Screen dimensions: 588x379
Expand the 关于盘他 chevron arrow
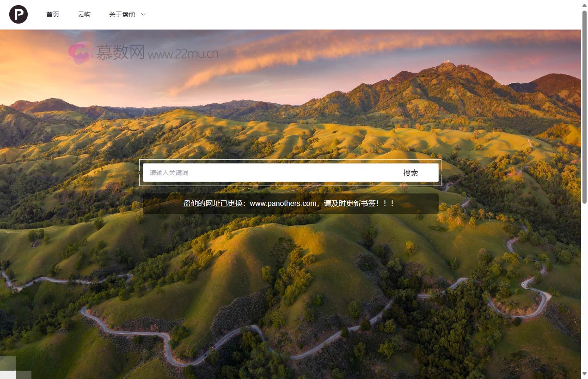point(143,14)
